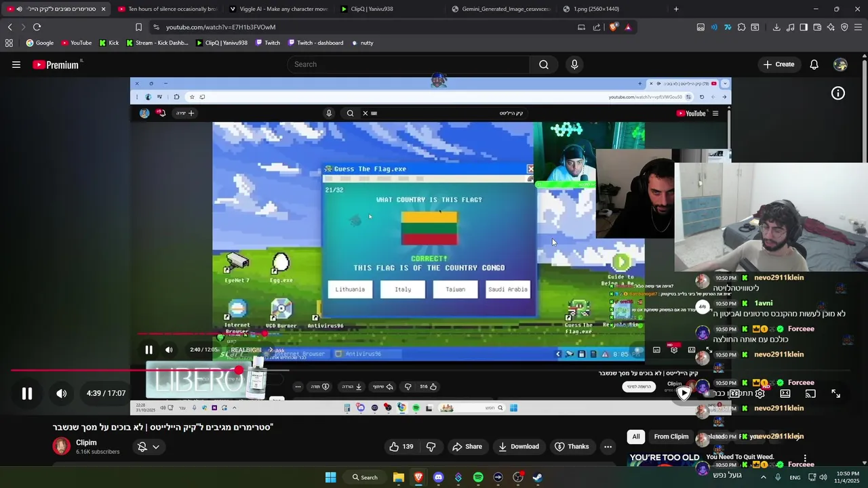The width and height of the screenshot is (868, 488).
Task: Go to YouTube Premium home logo
Action: 56,64
